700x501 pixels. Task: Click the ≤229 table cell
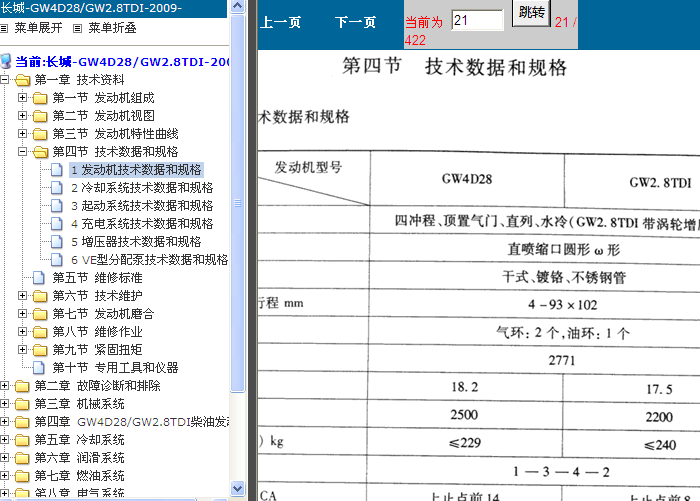[x=465, y=443]
